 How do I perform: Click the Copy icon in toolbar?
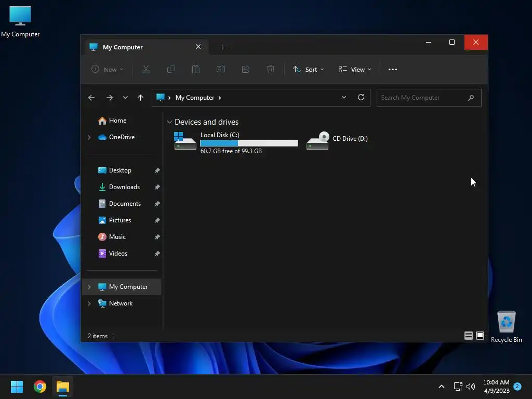171,69
